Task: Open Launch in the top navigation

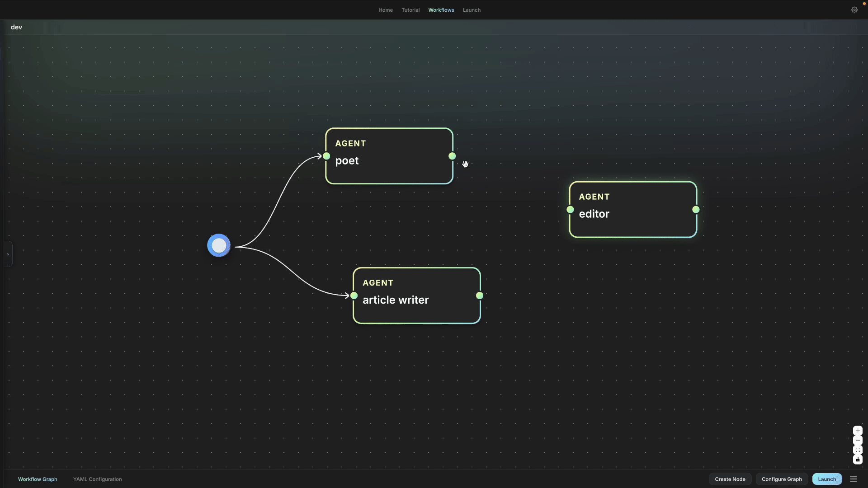Action: (472, 10)
